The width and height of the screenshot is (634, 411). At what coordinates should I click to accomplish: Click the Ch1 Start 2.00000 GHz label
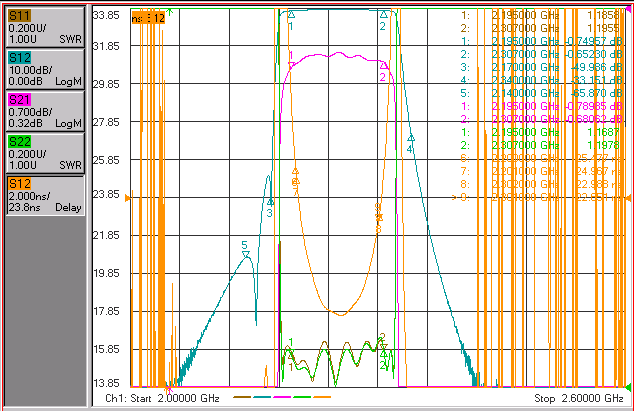pyautogui.click(x=162, y=398)
